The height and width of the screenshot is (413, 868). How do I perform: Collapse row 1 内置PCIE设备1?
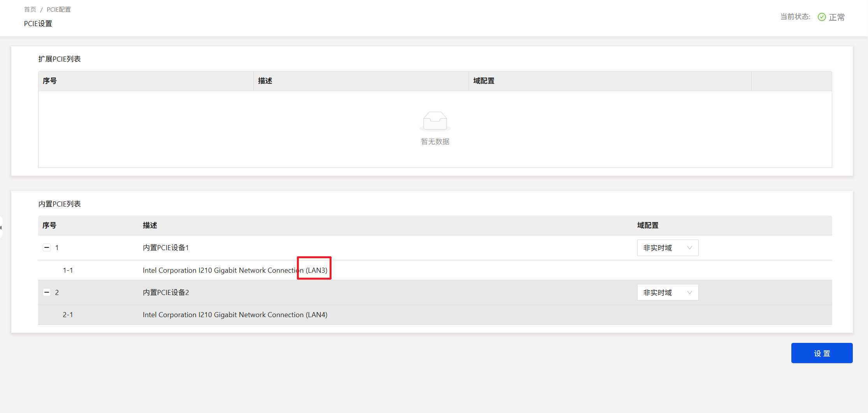[x=47, y=247]
